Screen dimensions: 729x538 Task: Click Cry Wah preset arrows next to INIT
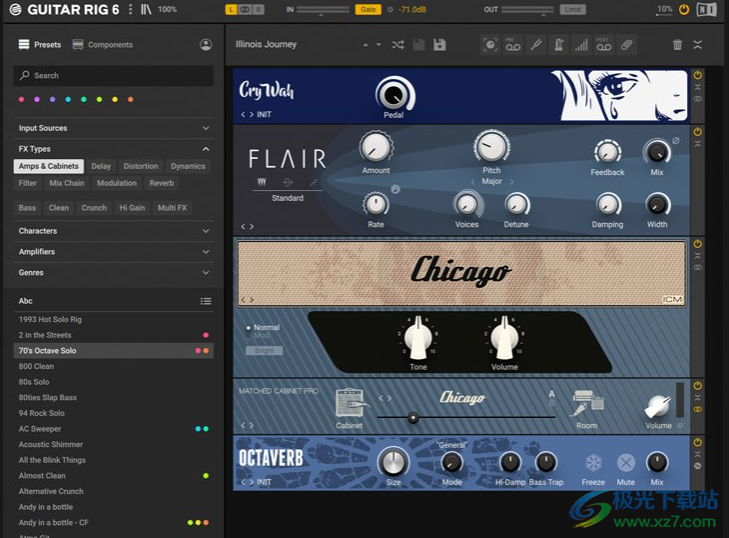(x=247, y=114)
